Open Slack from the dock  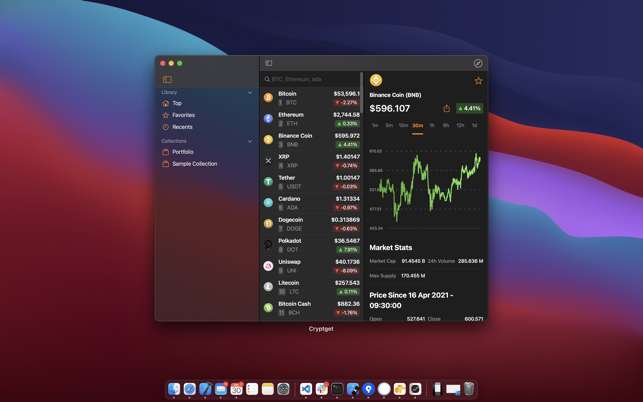pyautogui.click(x=322, y=388)
